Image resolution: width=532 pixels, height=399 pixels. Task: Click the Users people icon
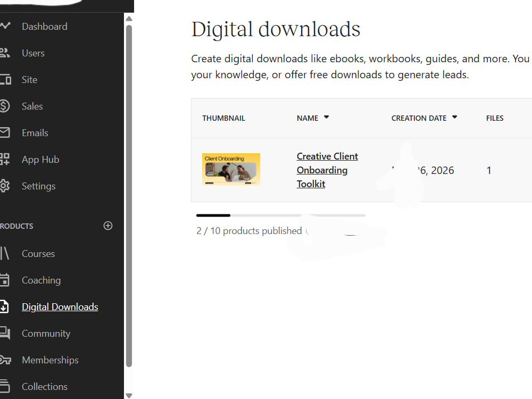point(5,53)
